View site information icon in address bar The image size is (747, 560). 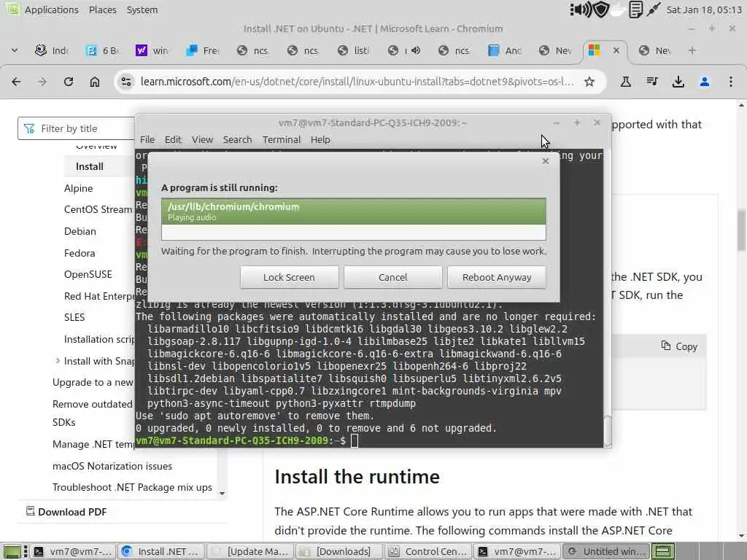(x=126, y=82)
